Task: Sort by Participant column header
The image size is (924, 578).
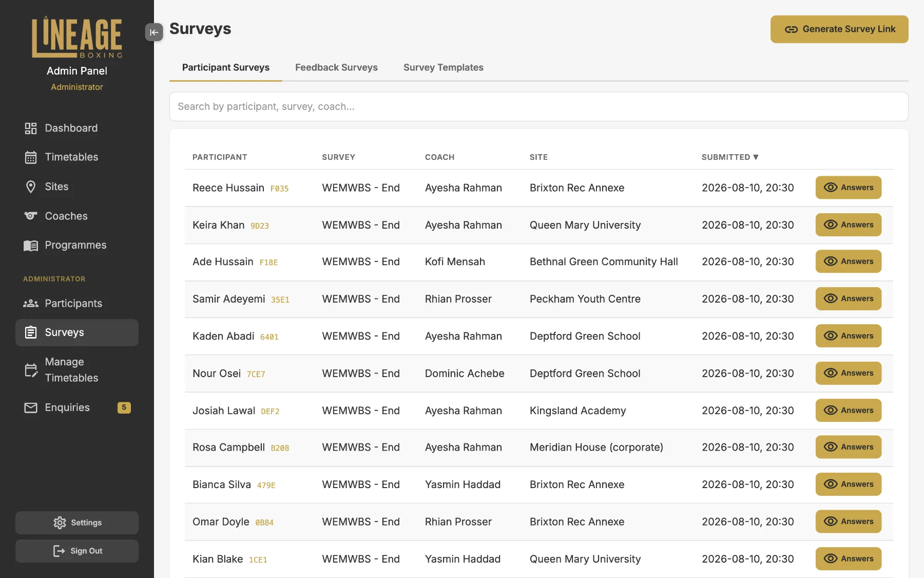Action: point(220,157)
